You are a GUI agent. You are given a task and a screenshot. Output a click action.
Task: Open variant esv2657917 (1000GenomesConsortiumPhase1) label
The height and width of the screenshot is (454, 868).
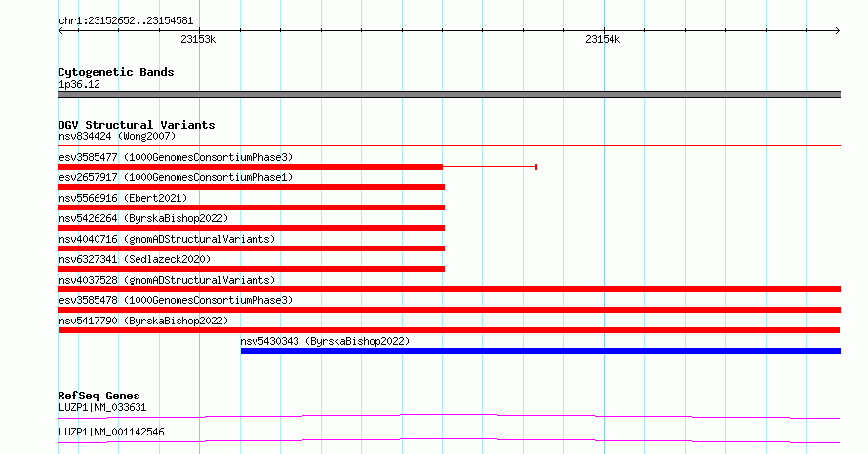[176, 177]
